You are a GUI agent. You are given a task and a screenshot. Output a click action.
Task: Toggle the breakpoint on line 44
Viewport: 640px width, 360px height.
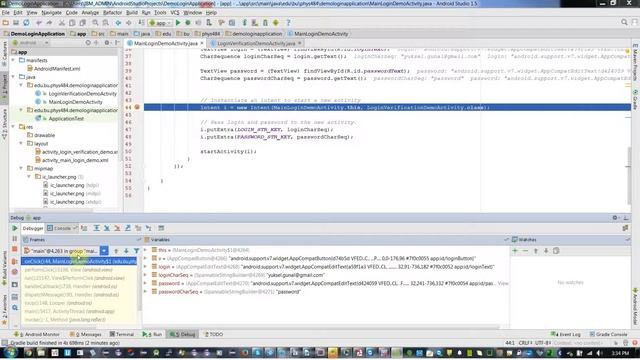137,107
